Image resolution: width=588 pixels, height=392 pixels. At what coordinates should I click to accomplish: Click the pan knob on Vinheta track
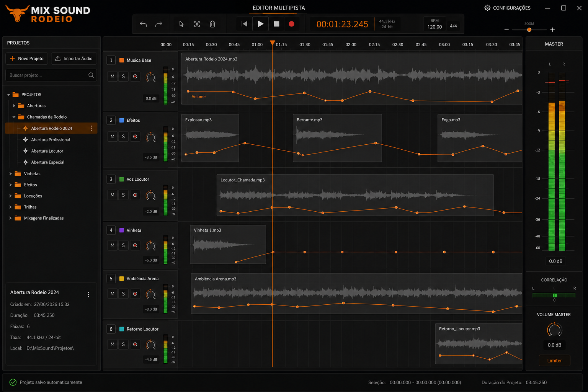151,245
